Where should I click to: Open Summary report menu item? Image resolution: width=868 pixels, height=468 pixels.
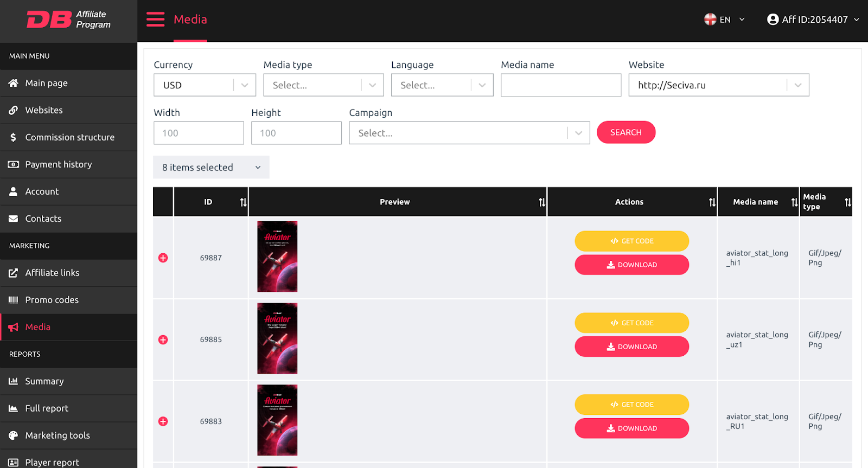[68, 381]
